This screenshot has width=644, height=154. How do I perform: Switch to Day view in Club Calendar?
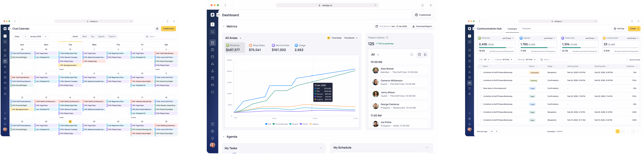93,37
